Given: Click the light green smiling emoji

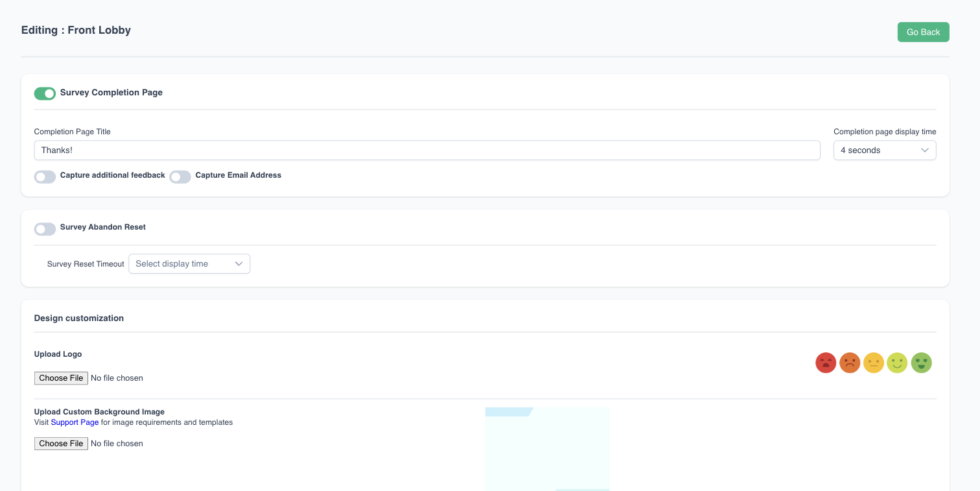Looking at the screenshot, I should point(897,363).
